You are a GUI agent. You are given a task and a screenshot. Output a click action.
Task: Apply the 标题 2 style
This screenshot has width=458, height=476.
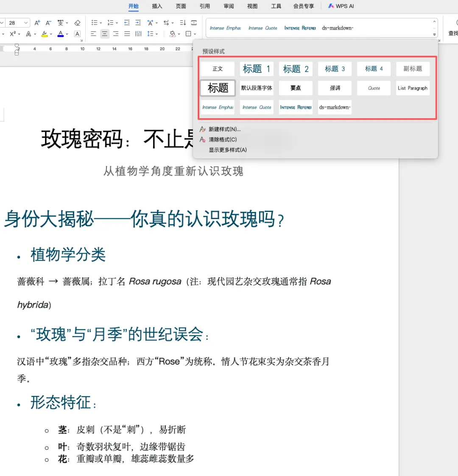coord(296,69)
